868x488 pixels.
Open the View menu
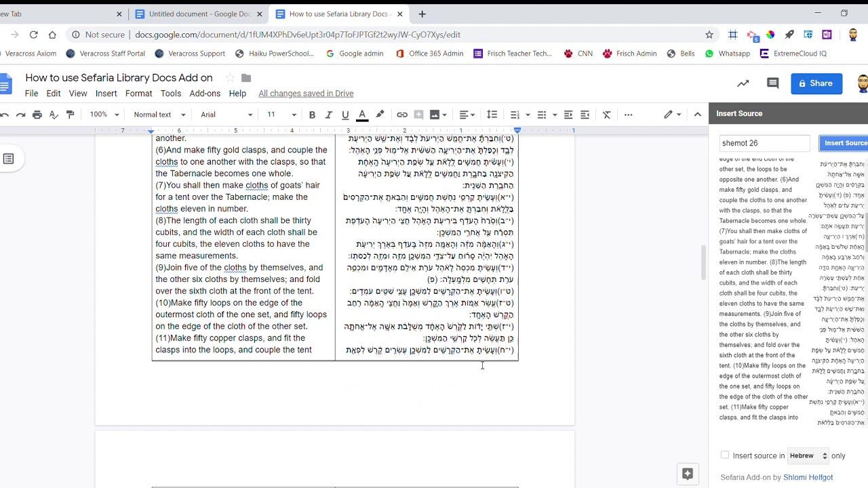point(78,94)
